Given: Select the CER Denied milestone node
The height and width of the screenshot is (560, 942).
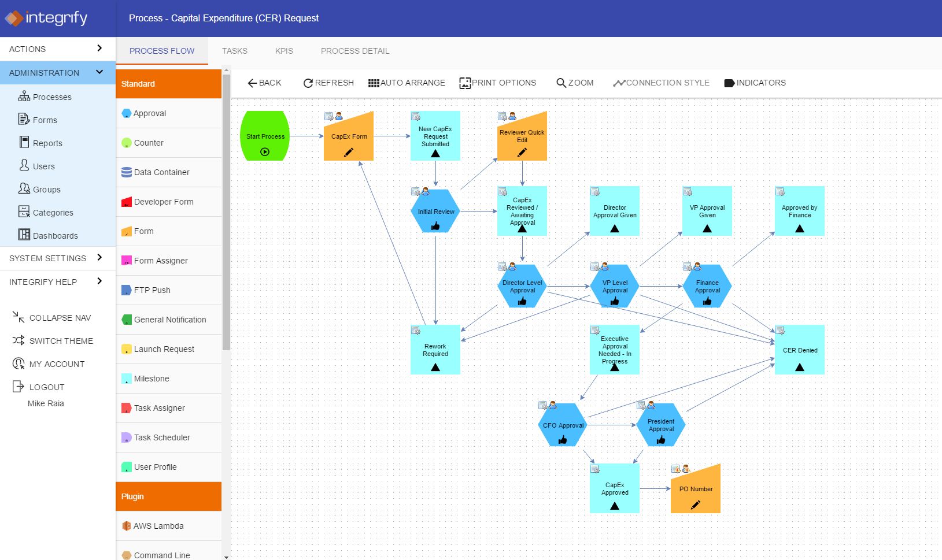Looking at the screenshot, I should tap(799, 350).
